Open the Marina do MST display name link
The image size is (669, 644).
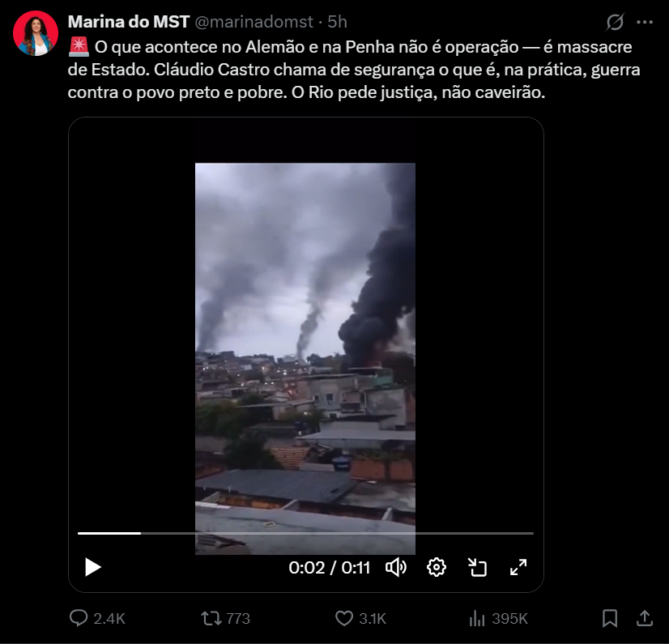coord(129,22)
